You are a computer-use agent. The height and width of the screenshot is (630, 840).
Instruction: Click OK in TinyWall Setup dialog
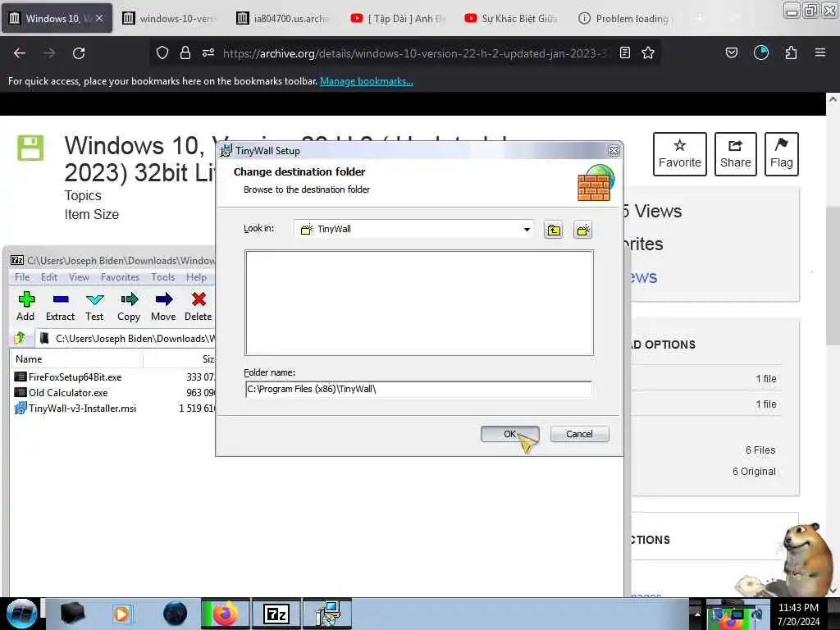509,434
